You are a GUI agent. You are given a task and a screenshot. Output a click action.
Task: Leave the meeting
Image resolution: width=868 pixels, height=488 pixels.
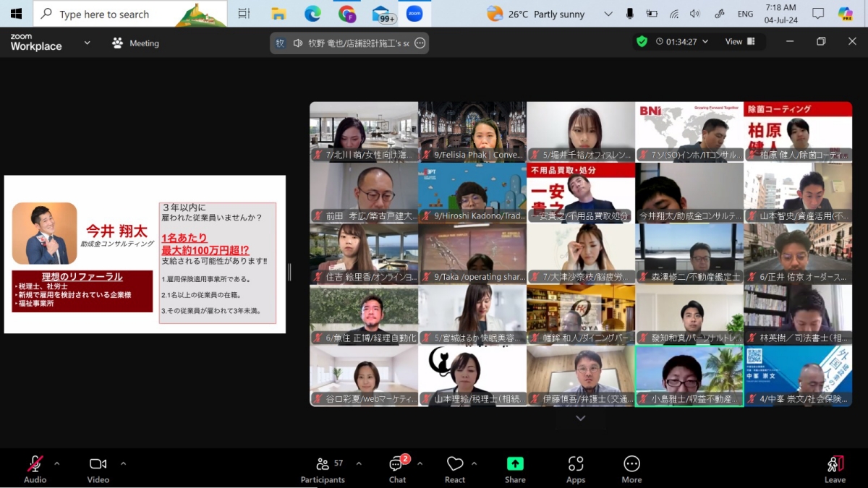[x=835, y=468]
